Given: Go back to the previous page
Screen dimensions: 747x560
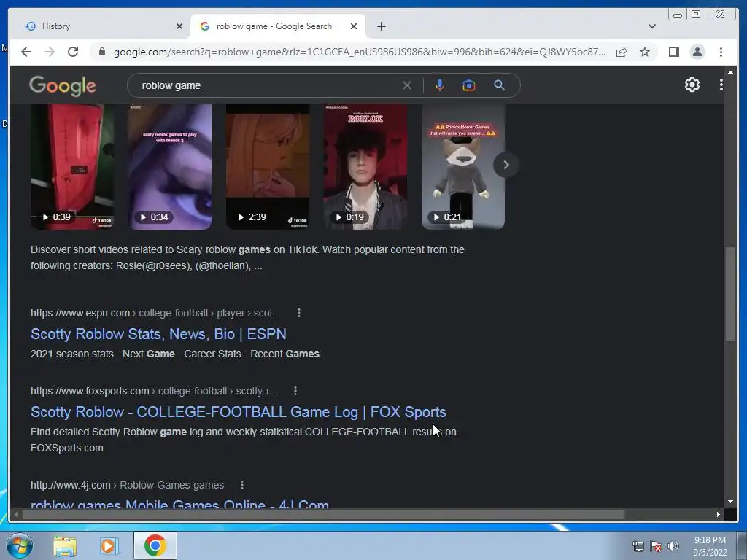Looking at the screenshot, I should (26, 52).
